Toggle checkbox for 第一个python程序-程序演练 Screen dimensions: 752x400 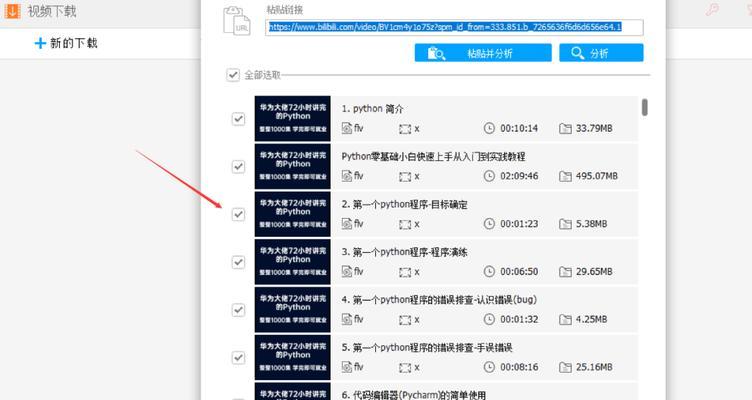(238, 262)
